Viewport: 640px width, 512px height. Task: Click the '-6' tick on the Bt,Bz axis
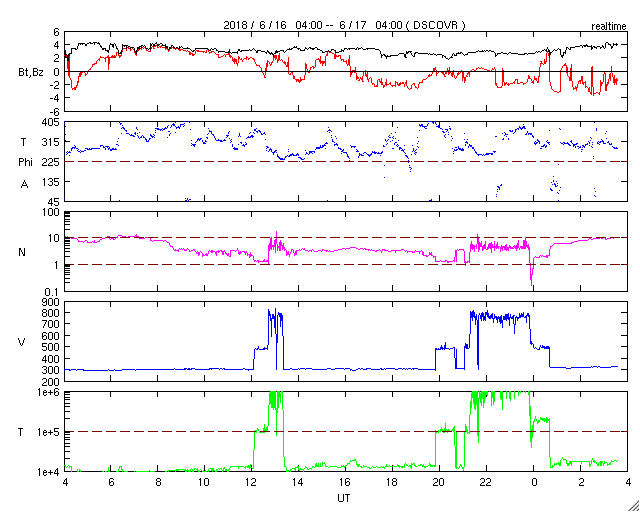[x=55, y=111]
